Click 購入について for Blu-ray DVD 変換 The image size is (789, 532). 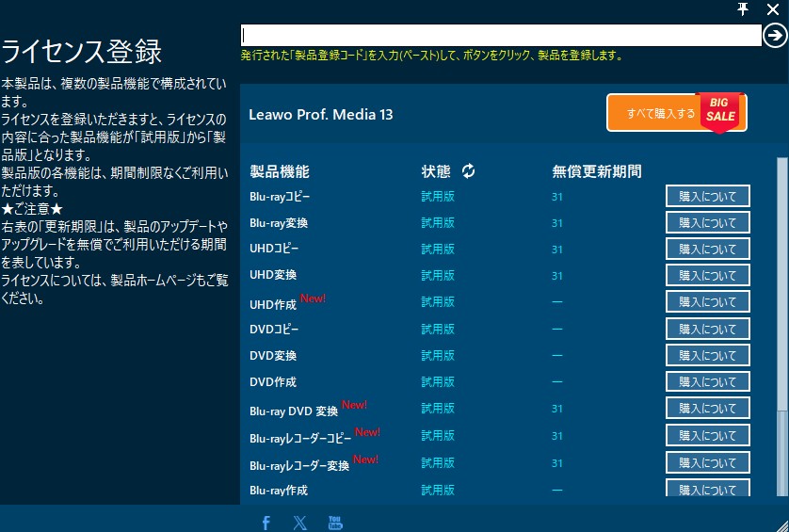click(x=707, y=409)
